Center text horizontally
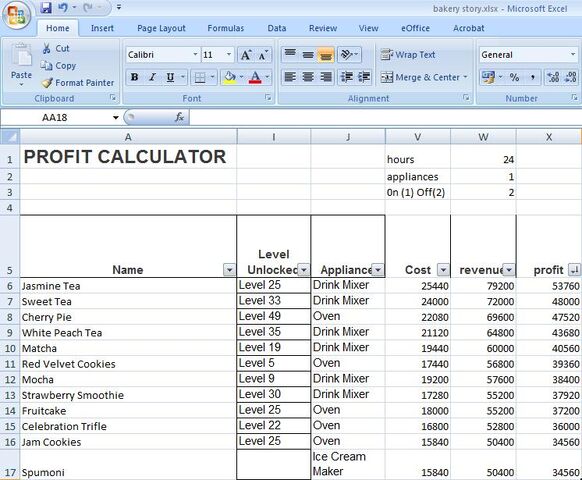Screen dimensions: 582x480 tap(308, 77)
